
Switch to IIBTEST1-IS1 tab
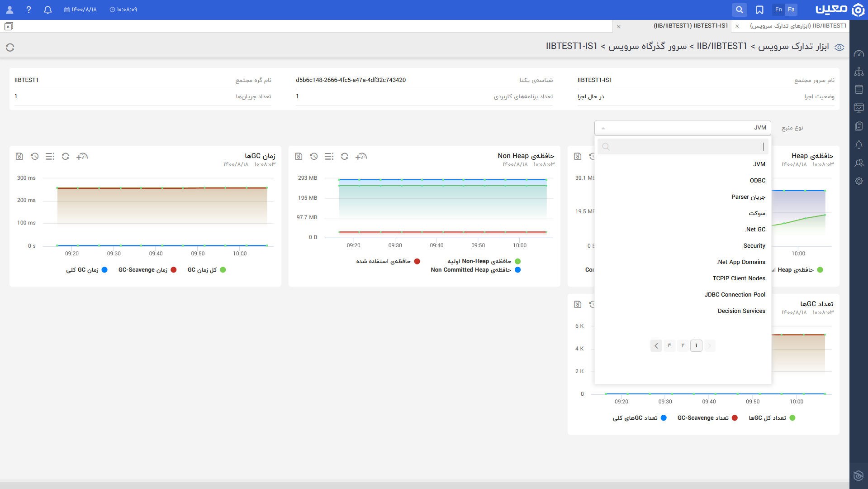click(690, 26)
